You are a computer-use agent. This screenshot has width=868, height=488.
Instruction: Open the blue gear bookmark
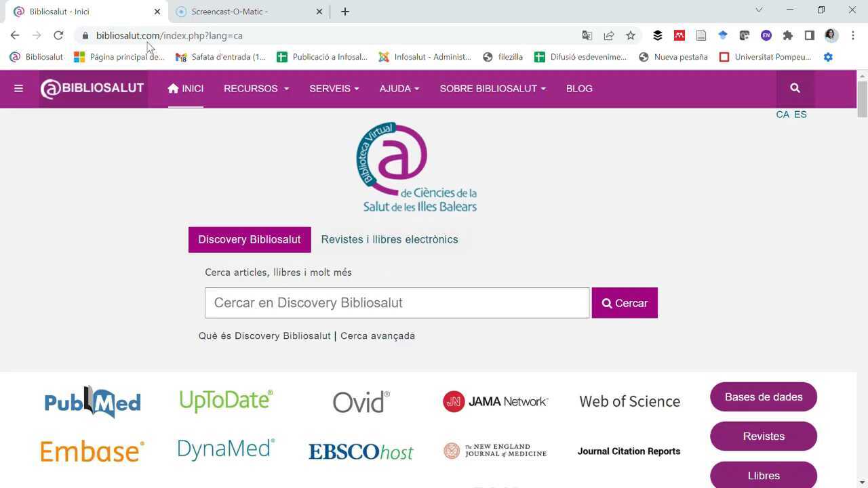828,57
